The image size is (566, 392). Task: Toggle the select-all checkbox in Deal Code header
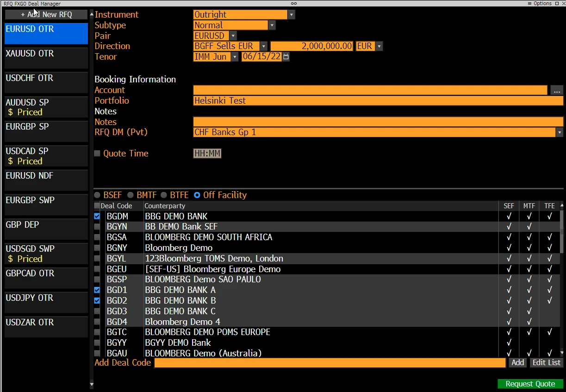97,206
